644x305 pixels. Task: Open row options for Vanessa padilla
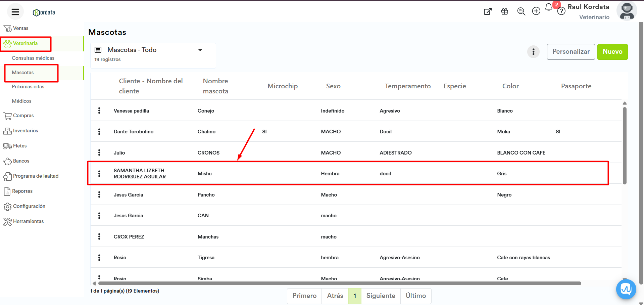99,111
